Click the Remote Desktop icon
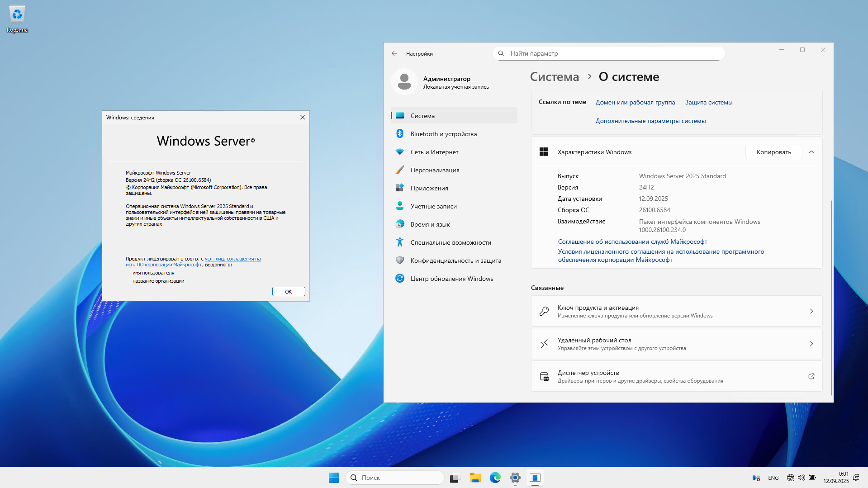The image size is (868, 488). (544, 344)
